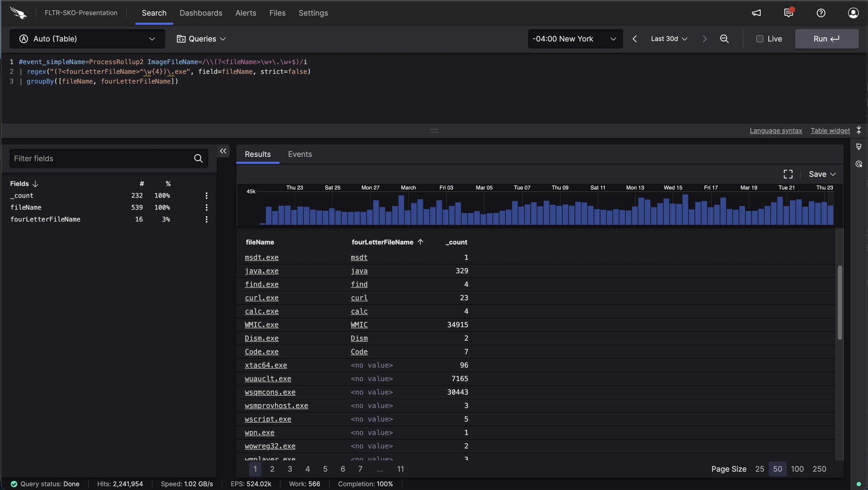Run the query with Run button
Image resolution: width=868 pixels, height=490 pixels.
coord(826,39)
